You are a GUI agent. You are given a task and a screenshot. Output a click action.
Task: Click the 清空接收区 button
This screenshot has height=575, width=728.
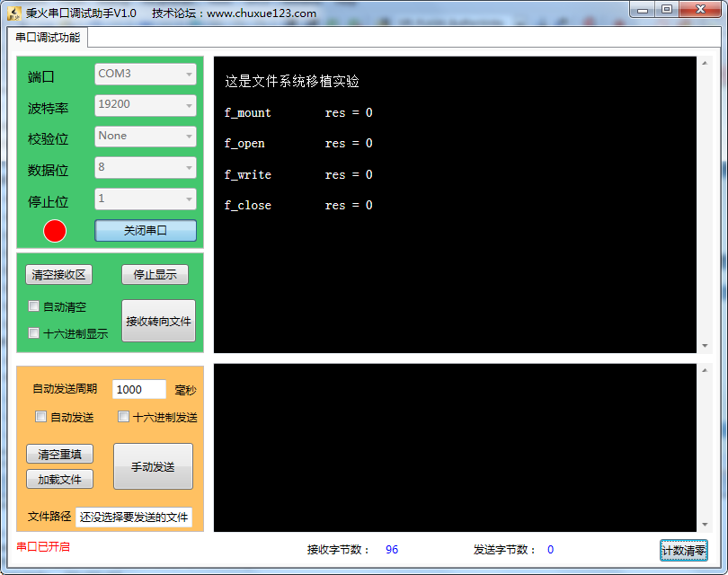coord(59,275)
